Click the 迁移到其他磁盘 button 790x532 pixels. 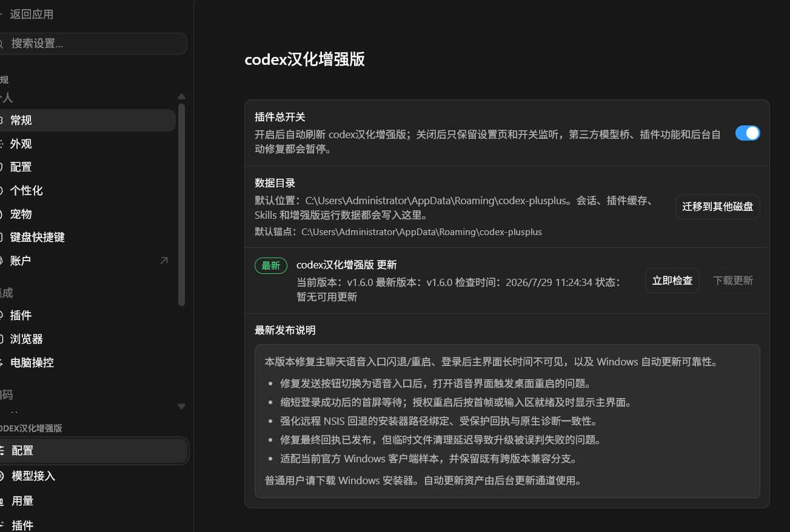pos(717,207)
